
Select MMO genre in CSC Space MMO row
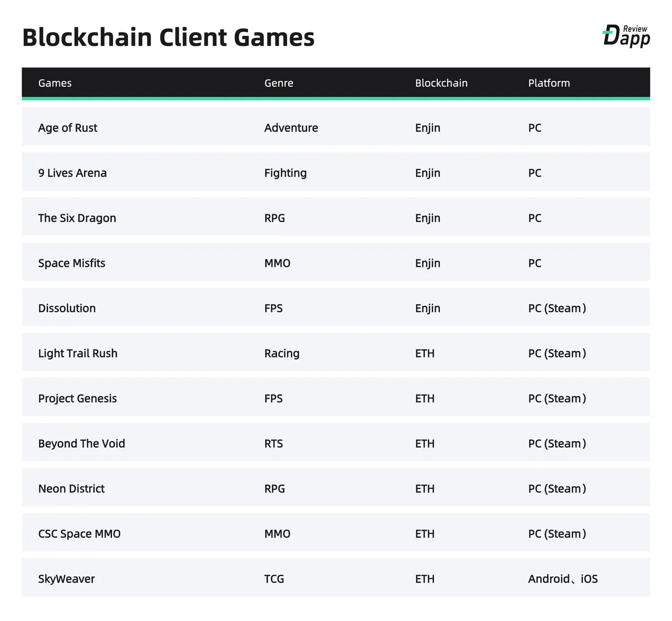pyautogui.click(x=277, y=534)
